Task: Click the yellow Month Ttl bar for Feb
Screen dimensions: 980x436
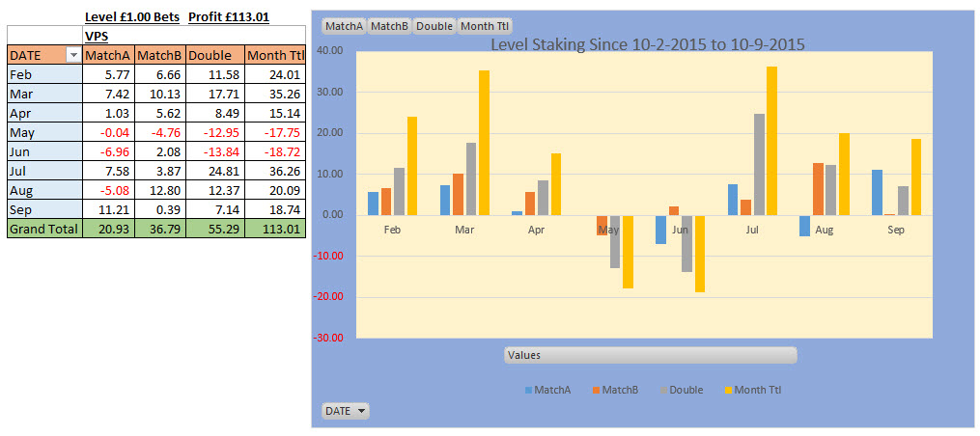Action: (x=412, y=166)
